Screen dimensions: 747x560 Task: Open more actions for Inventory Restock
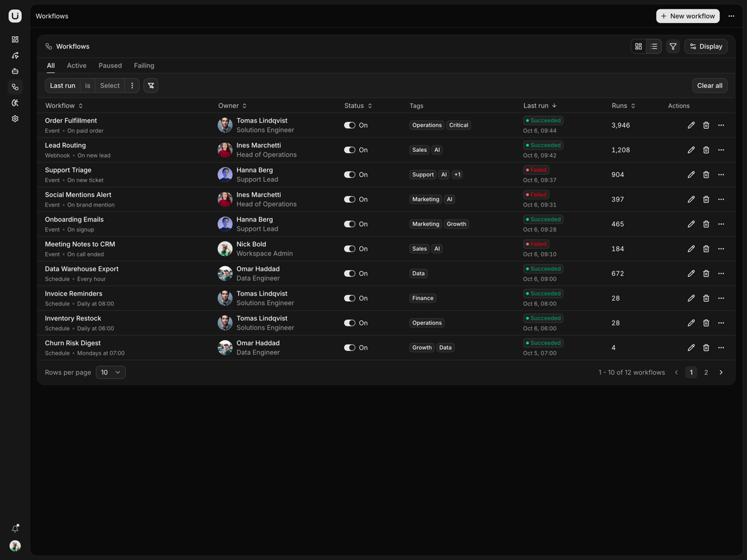pyautogui.click(x=721, y=323)
